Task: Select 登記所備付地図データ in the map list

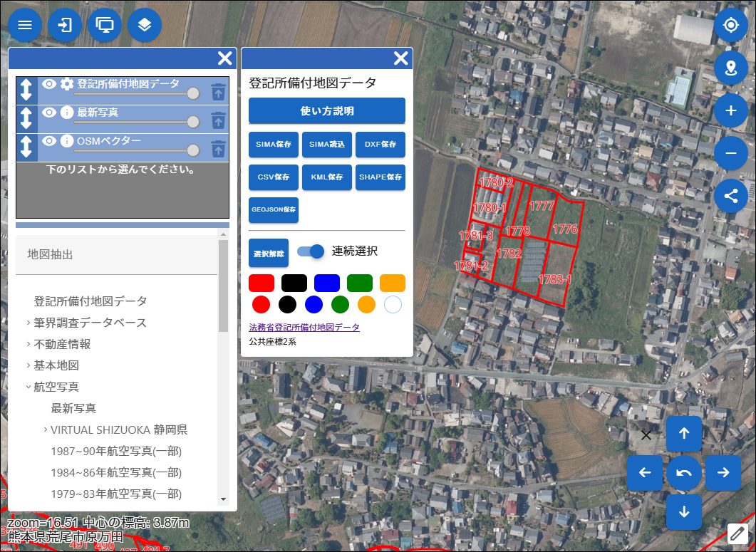Action: [x=90, y=301]
